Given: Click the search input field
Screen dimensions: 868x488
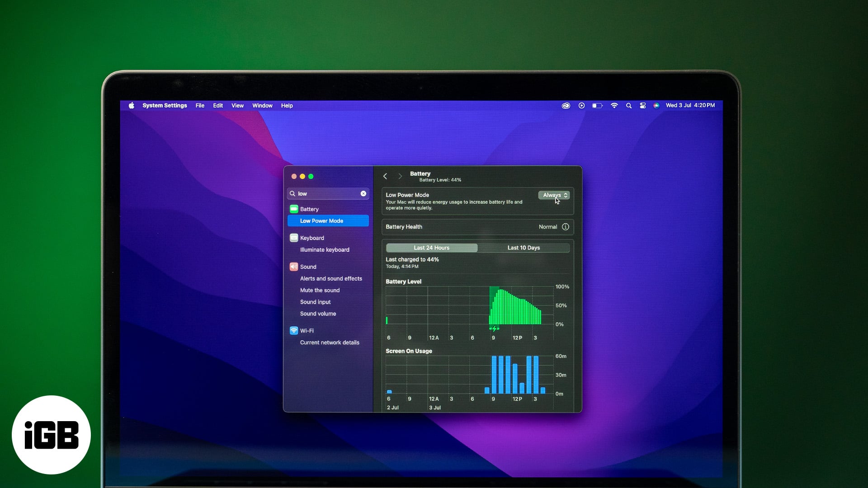Looking at the screenshot, I should 328,194.
